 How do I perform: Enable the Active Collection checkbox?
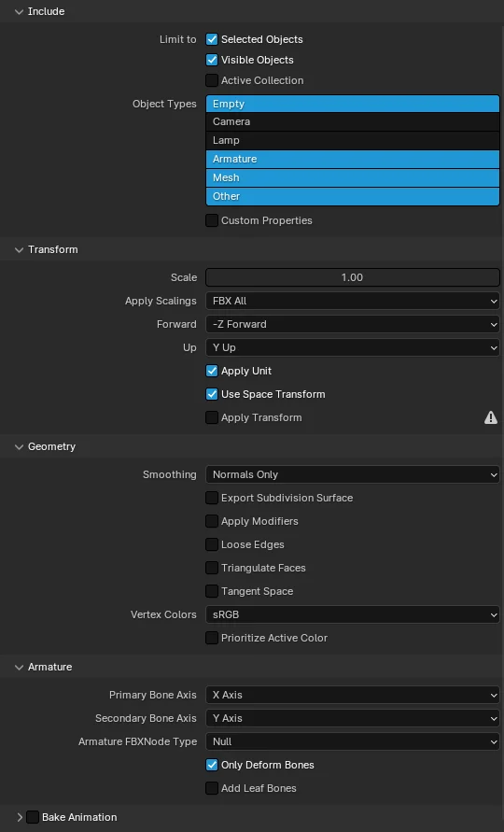coord(212,80)
